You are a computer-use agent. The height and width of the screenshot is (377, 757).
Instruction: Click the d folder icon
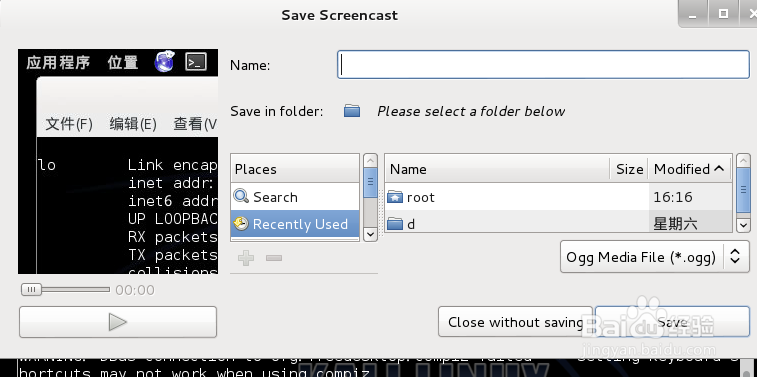point(395,224)
